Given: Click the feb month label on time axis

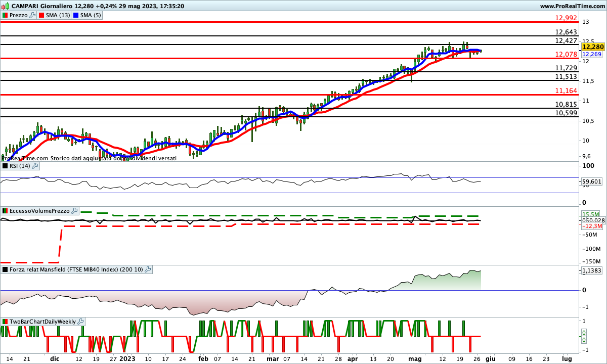Looking at the screenshot, I should pos(203,358).
